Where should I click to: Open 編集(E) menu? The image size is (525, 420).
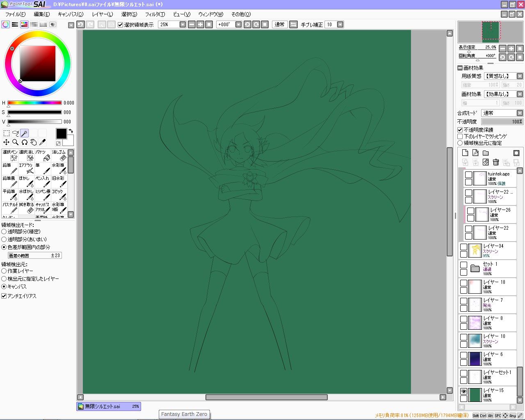pos(41,14)
